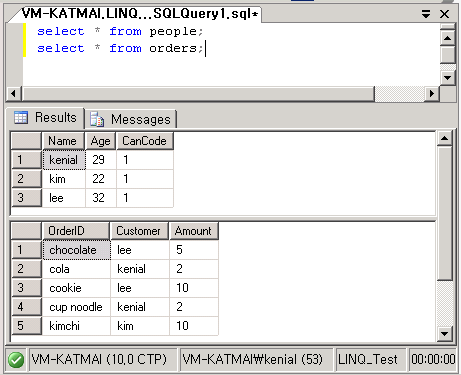The width and height of the screenshot is (461, 375).
Task: Close the SQLQuery1.sql document
Action: (x=444, y=14)
